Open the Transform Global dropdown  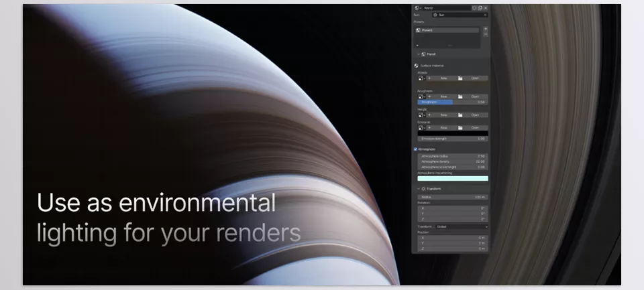(x=462, y=226)
